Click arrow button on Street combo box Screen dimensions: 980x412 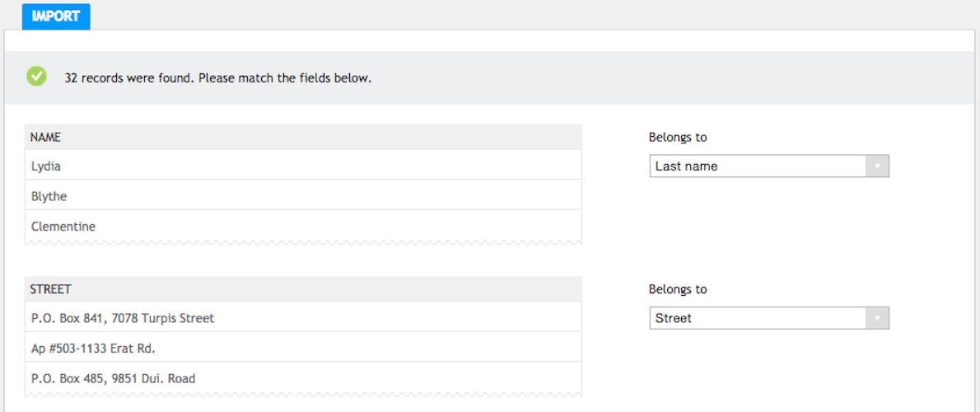click(x=877, y=318)
